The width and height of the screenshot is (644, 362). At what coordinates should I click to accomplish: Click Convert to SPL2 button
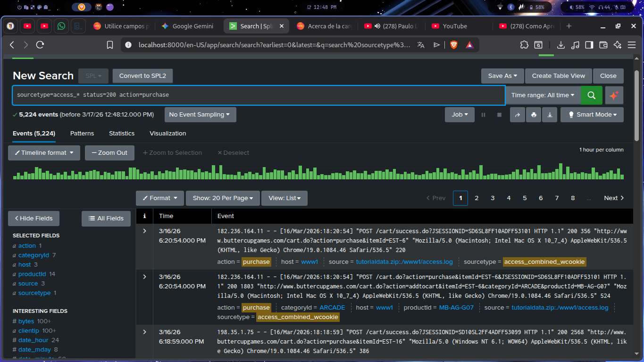click(x=142, y=76)
